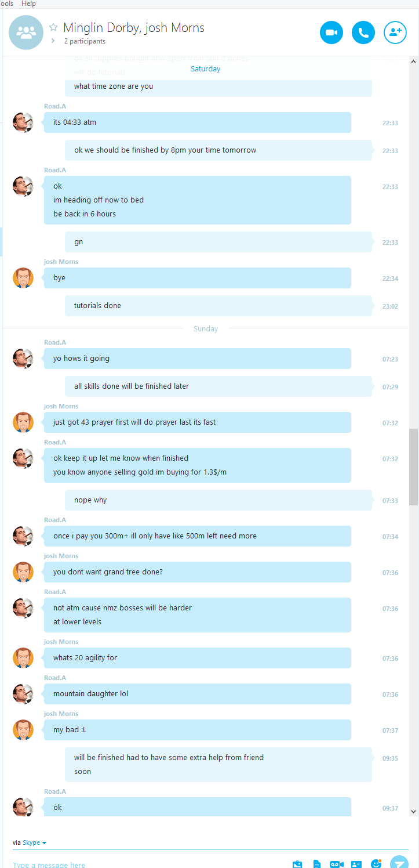Viewport: 419px width, 868px height.
Task: Open the Tools menu
Action: pos(6,3)
